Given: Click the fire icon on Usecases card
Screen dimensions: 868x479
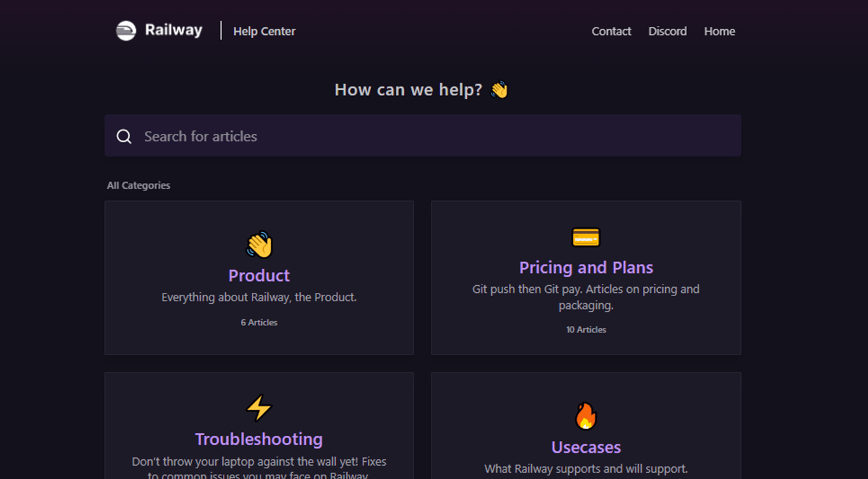Looking at the screenshot, I should tap(586, 416).
